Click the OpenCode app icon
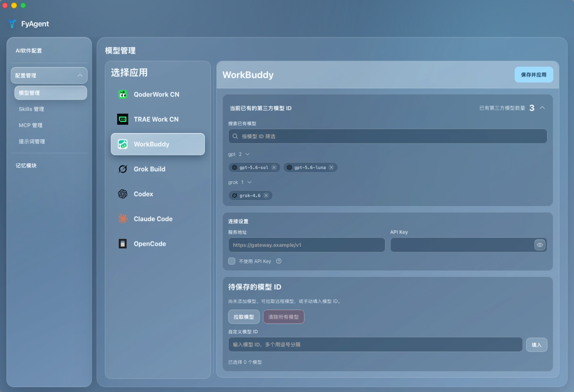The image size is (574, 392). [x=123, y=244]
